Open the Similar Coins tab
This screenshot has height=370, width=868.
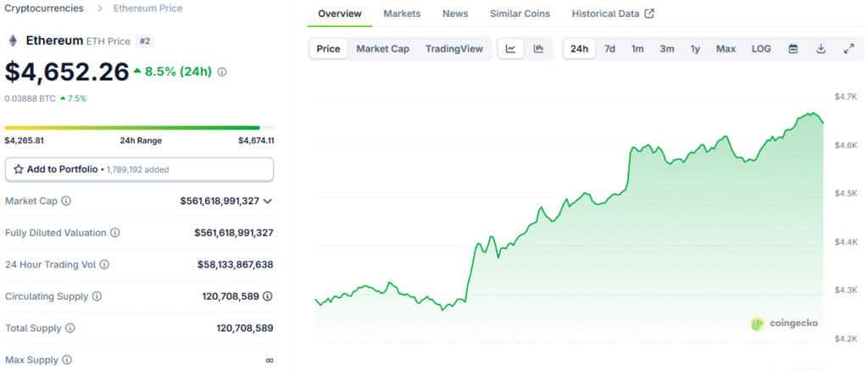click(x=520, y=14)
